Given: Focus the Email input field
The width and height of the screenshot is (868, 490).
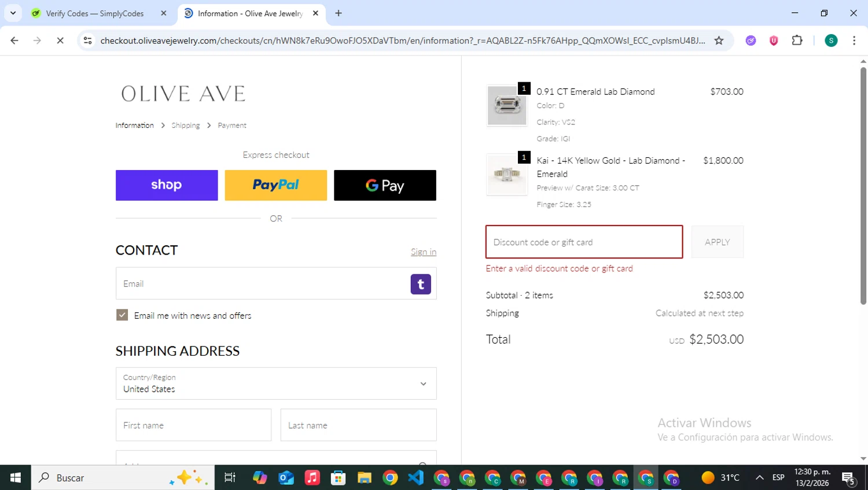Looking at the screenshot, I should (x=276, y=283).
